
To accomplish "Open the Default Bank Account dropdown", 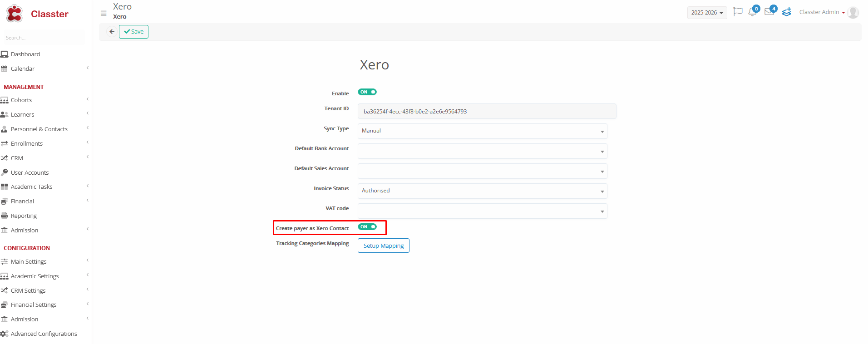I will click(x=482, y=151).
